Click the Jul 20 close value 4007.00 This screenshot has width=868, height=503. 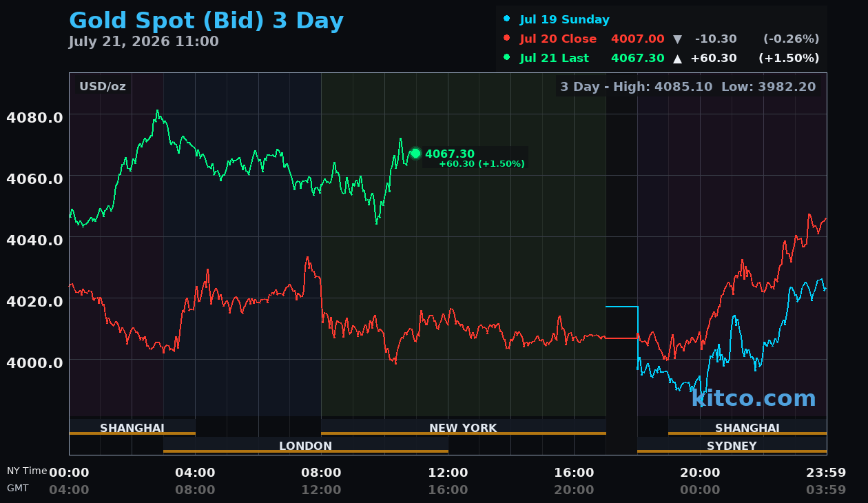point(638,39)
